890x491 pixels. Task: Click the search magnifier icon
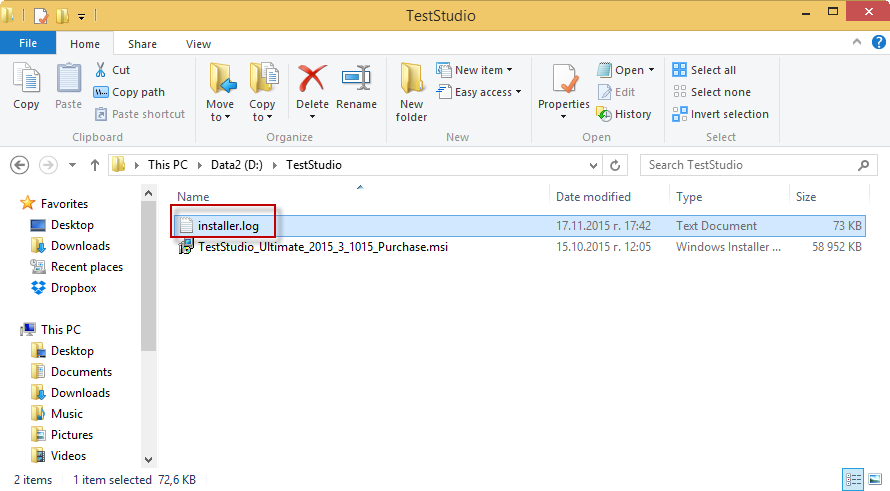863,165
